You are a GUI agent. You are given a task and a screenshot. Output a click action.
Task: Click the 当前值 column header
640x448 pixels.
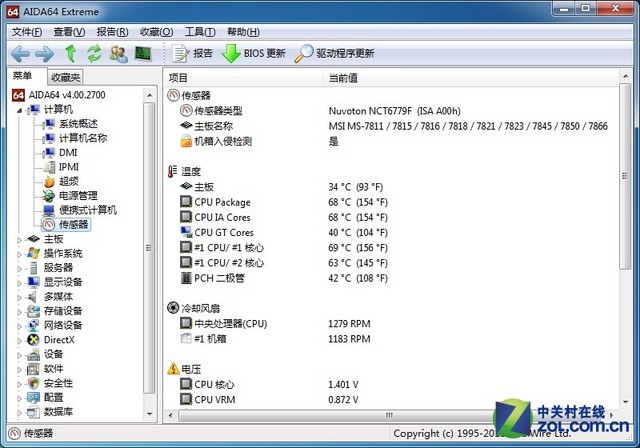471,78
